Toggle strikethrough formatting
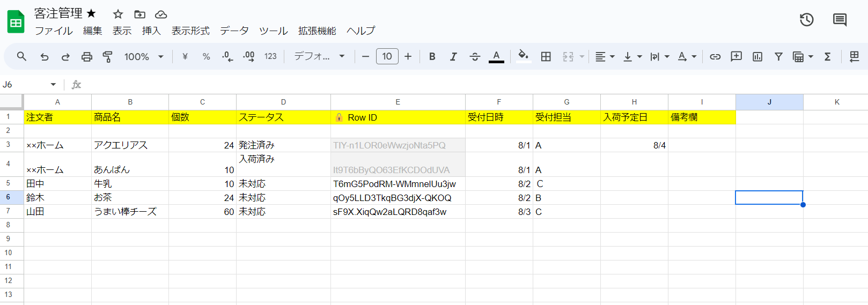The height and width of the screenshot is (305, 868). click(475, 56)
